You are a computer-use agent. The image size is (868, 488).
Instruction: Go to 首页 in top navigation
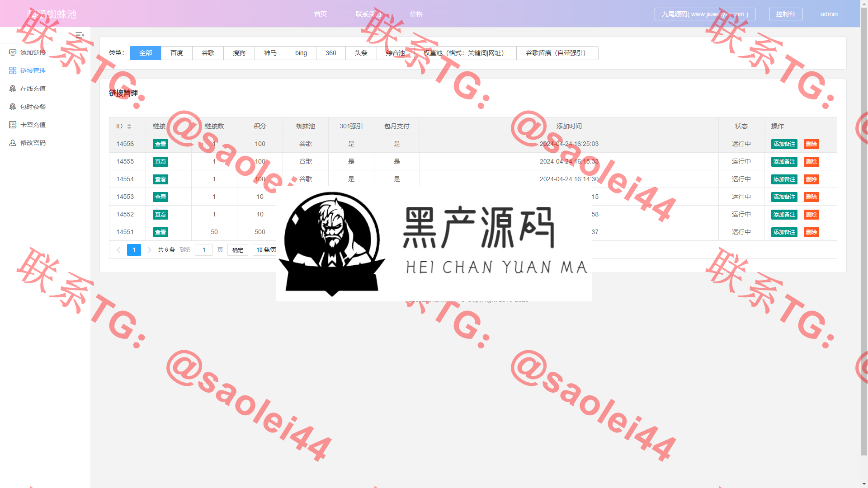[321, 14]
